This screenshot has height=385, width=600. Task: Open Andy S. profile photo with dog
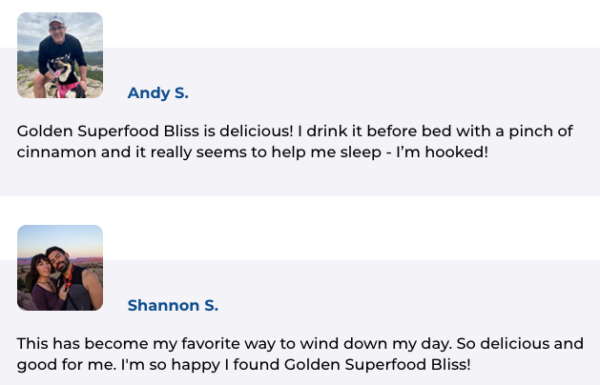(x=60, y=55)
